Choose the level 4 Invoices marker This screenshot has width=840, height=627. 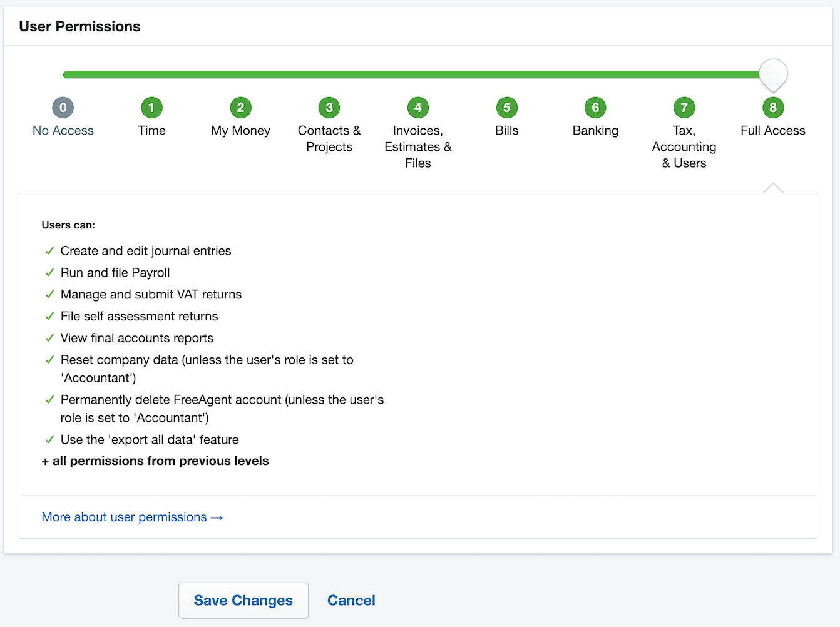417,107
